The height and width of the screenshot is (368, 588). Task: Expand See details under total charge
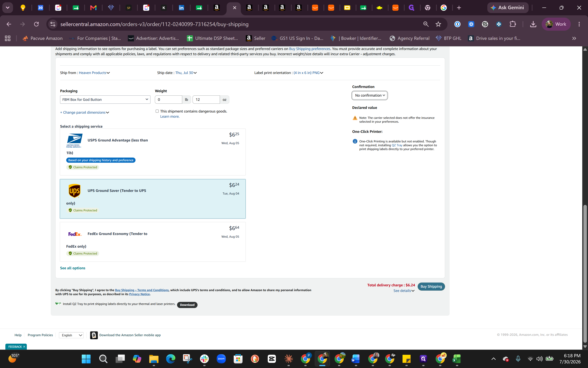404,291
